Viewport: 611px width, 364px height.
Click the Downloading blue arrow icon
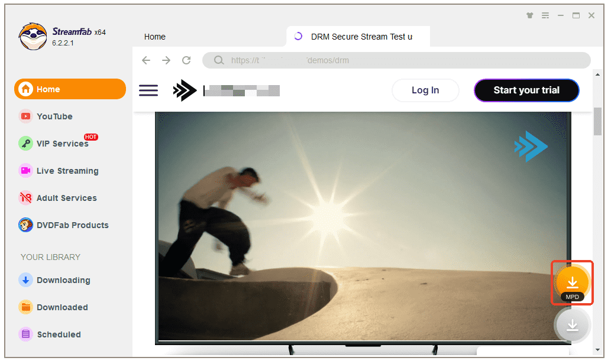pyautogui.click(x=25, y=280)
